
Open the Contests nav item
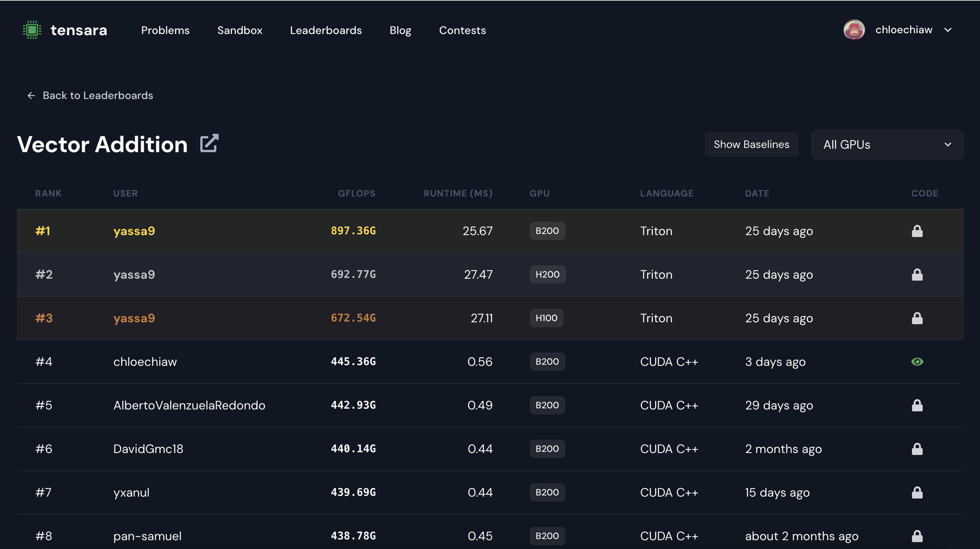click(462, 30)
